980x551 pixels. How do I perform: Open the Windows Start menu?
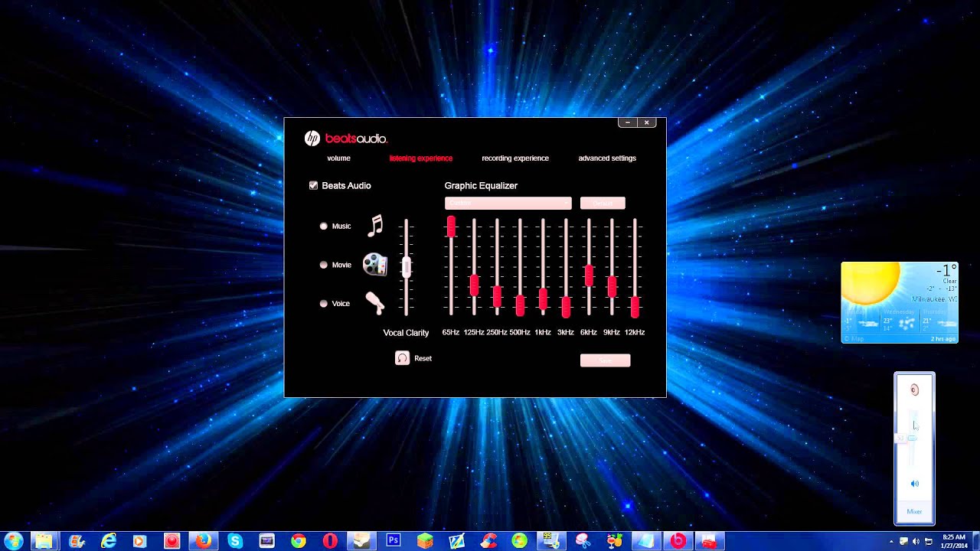click(13, 541)
